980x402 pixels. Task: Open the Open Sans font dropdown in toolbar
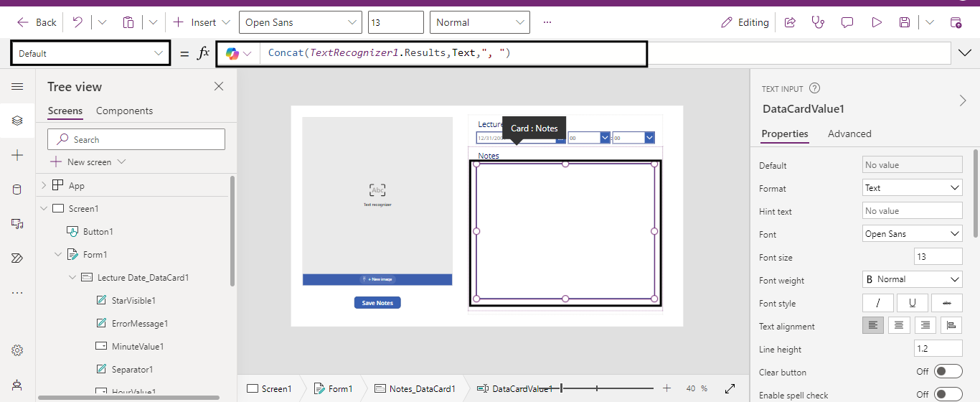300,22
